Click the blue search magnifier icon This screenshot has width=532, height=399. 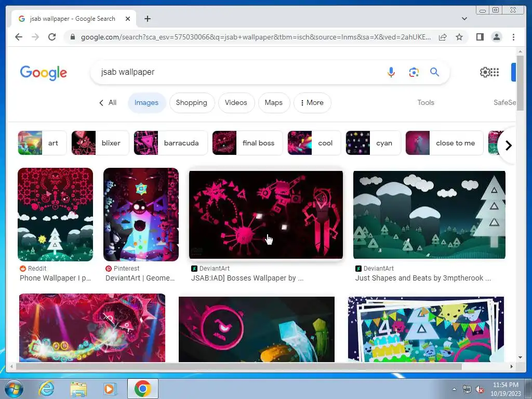pos(435,72)
